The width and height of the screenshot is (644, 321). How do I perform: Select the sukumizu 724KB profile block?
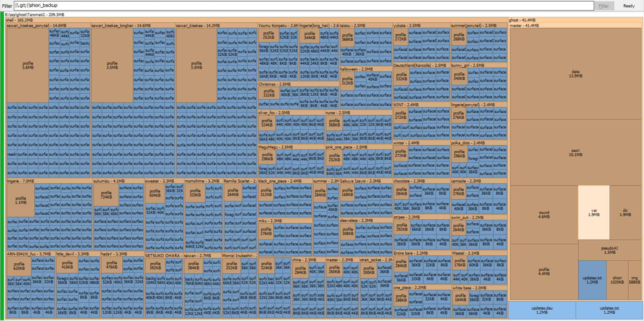[106, 195]
